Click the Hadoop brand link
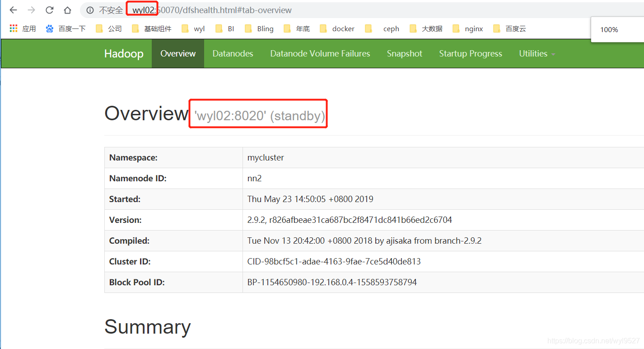This screenshot has height=349, width=644. (124, 53)
